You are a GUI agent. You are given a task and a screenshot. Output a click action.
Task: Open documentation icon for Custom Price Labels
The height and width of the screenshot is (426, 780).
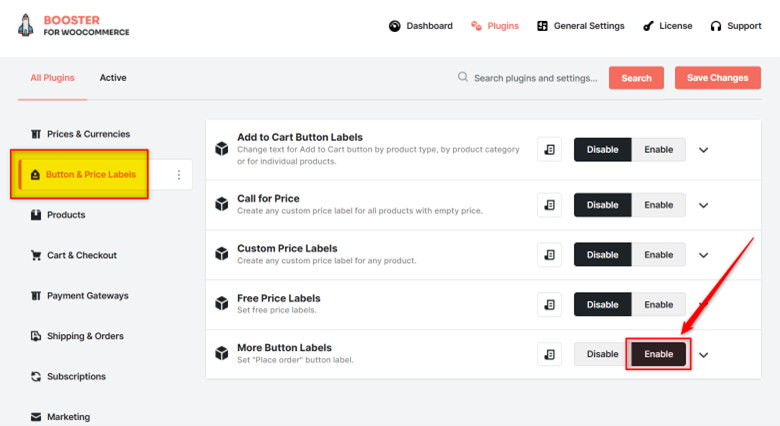click(x=549, y=255)
